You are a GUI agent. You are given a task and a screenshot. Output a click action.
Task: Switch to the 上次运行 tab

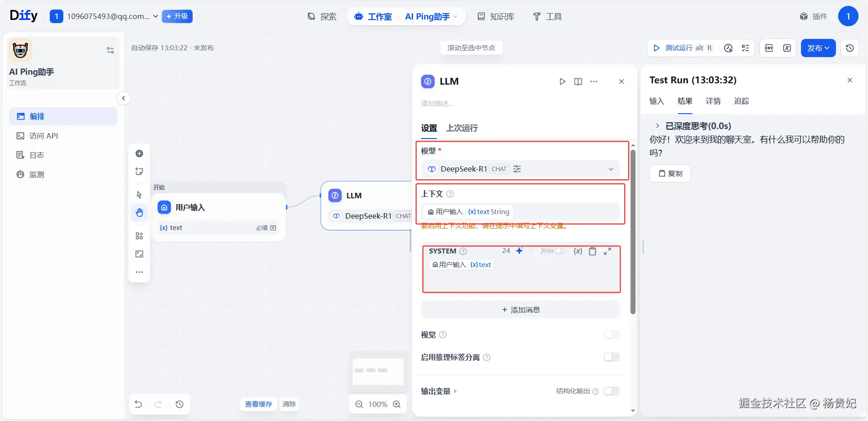pyautogui.click(x=462, y=128)
